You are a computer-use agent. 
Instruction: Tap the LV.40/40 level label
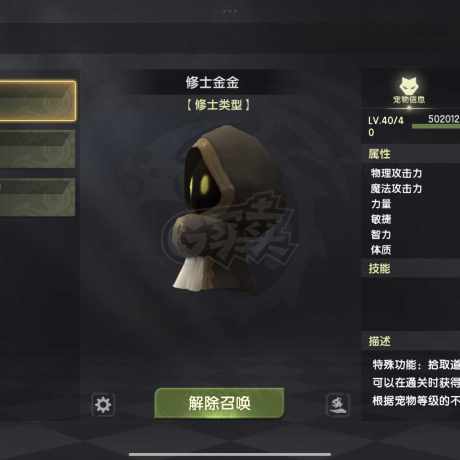click(386, 126)
